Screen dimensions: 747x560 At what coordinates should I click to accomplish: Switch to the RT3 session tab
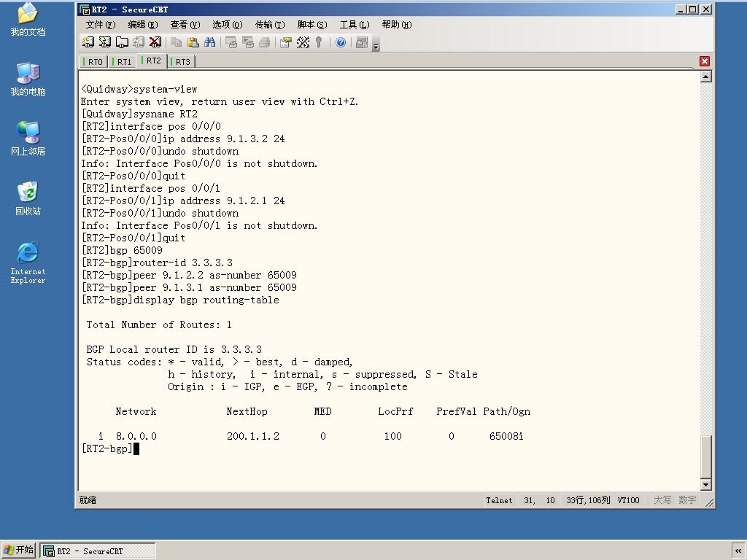181,62
